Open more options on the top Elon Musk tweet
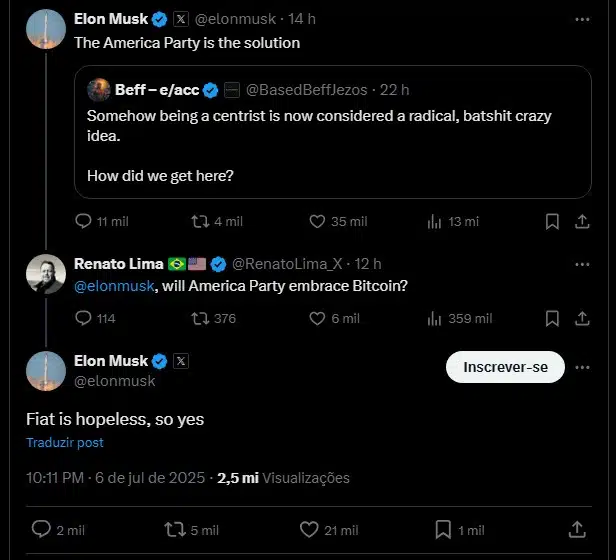The image size is (616, 560). [582, 19]
